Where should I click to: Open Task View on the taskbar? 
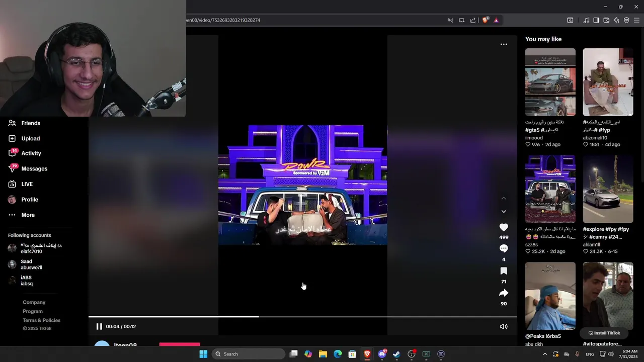294,354
